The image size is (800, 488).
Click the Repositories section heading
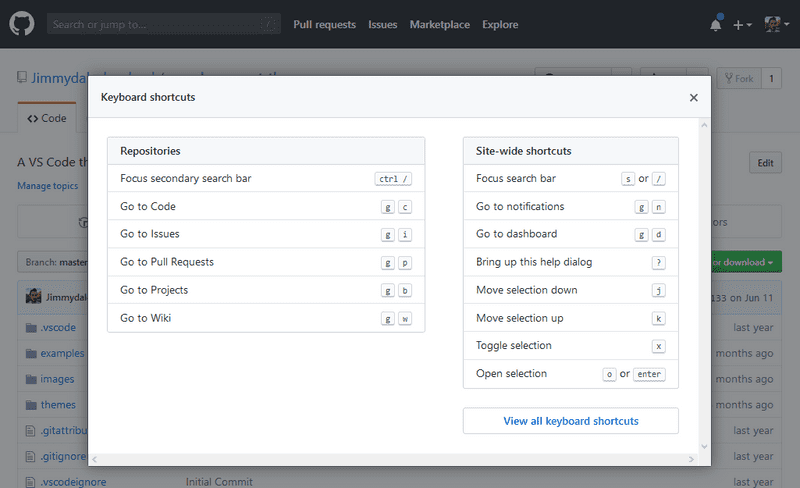pos(150,151)
